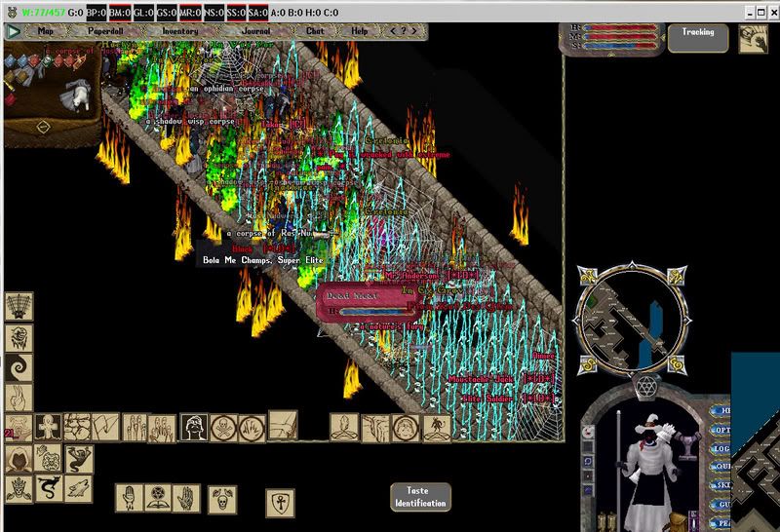Click the raised two-finger hand gesture icon
780x532 pixels.
click(19, 398)
